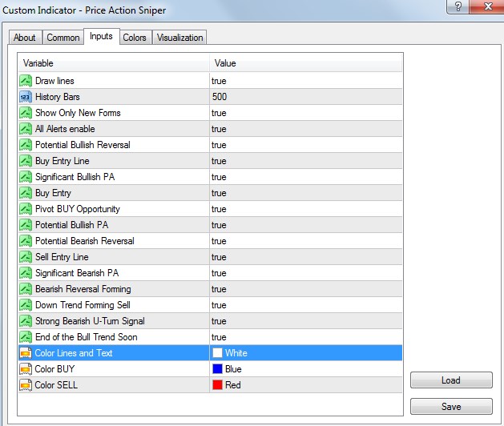Select the Potential Bullish PA label
This screenshot has width=504, height=426.
71,225
